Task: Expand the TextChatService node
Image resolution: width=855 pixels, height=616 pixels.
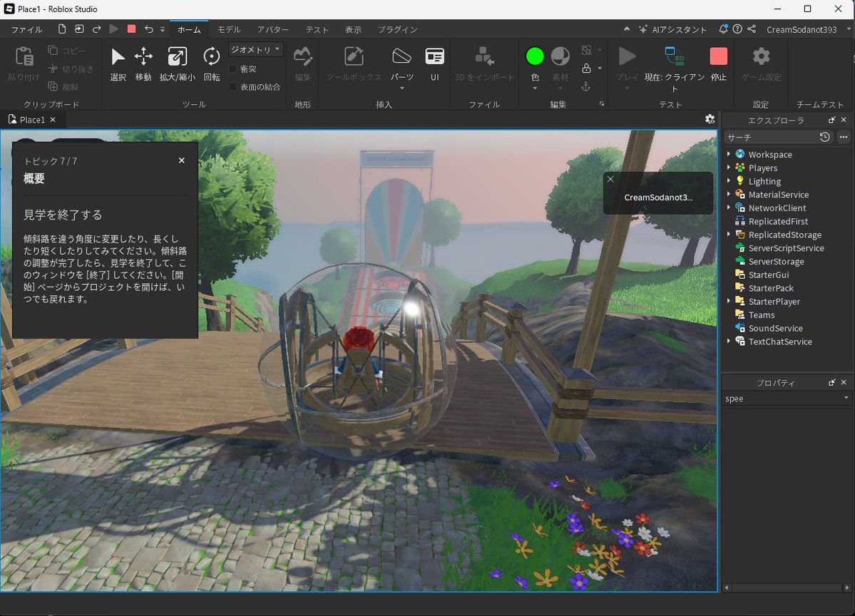Action: click(x=729, y=342)
